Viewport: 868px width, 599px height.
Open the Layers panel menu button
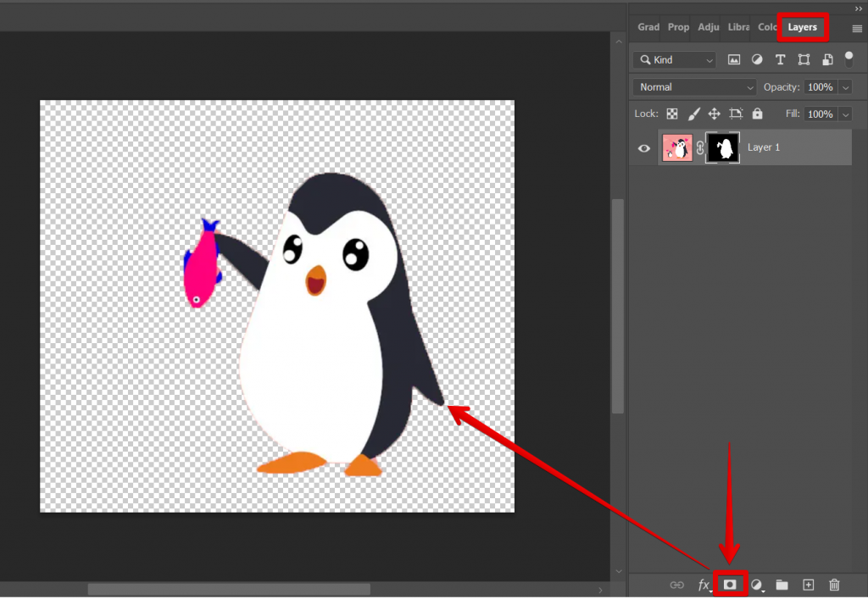tap(857, 26)
